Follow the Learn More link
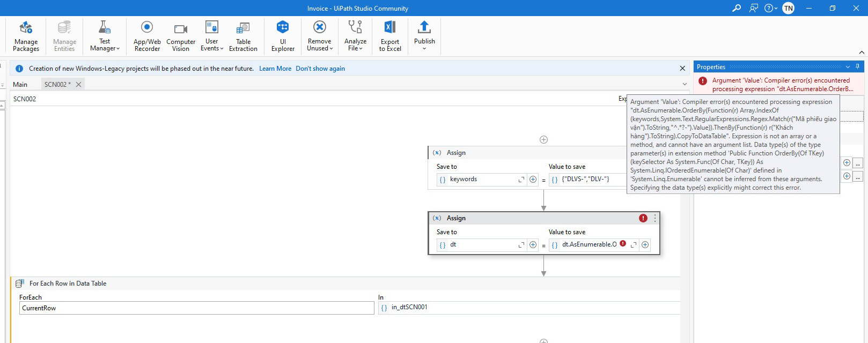This screenshot has height=343, width=868. pos(275,69)
